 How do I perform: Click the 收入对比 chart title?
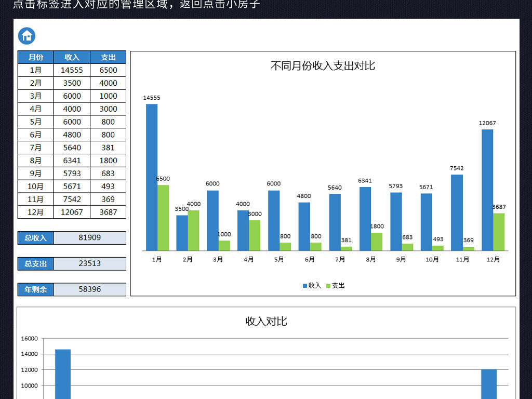coord(267,321)
